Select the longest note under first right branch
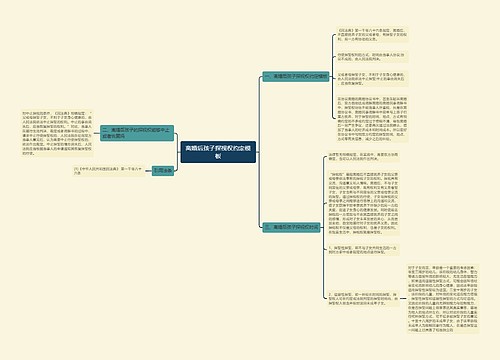The image size is (500, 360). click(x=372, y=119)
